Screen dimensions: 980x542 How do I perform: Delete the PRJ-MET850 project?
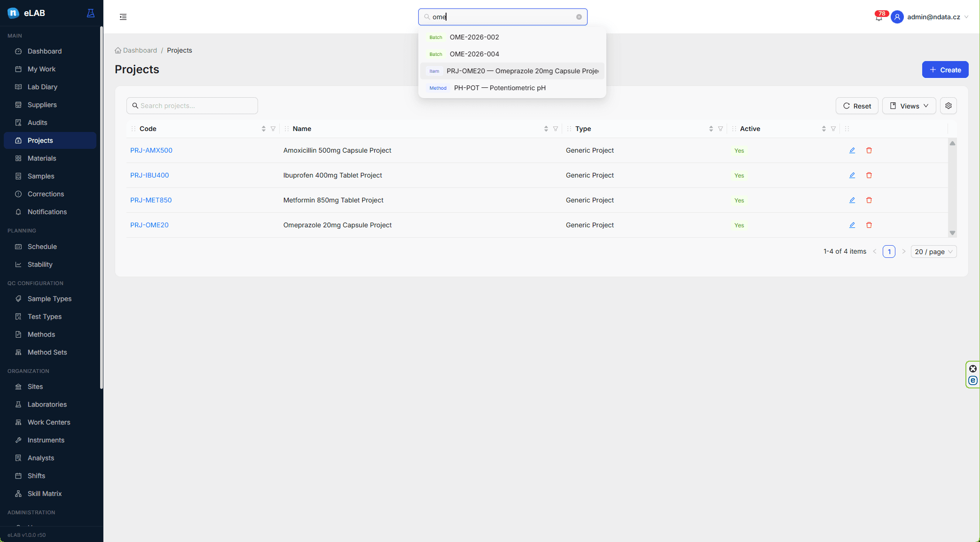pos(869,200)
